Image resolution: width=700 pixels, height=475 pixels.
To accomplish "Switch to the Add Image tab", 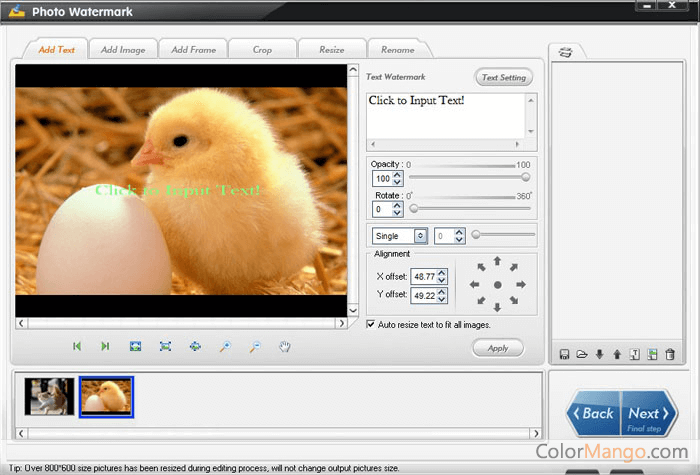I will click(x=124, y=49).
